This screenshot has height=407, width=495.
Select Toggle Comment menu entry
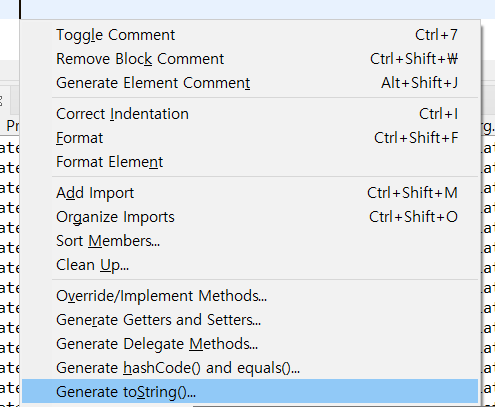250,35
